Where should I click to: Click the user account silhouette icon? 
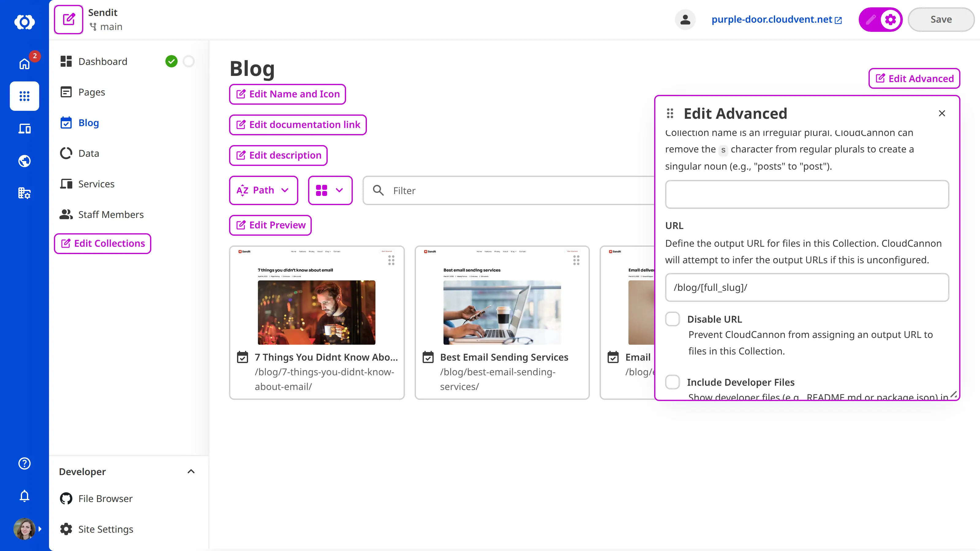click(685, 19)
